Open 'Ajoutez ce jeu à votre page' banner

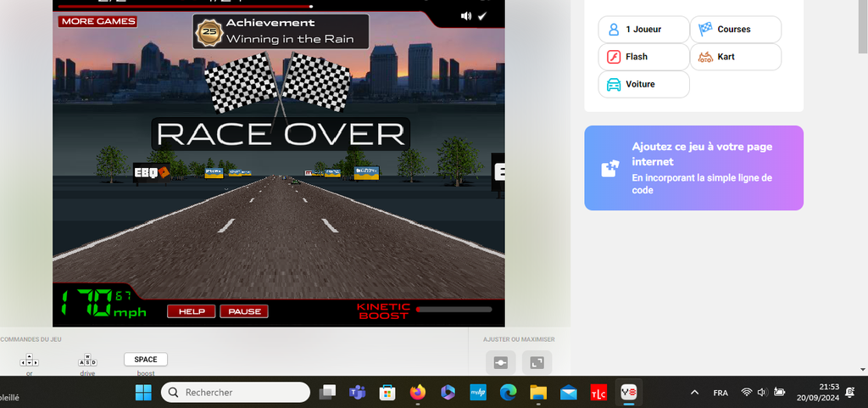pos(693,168)
